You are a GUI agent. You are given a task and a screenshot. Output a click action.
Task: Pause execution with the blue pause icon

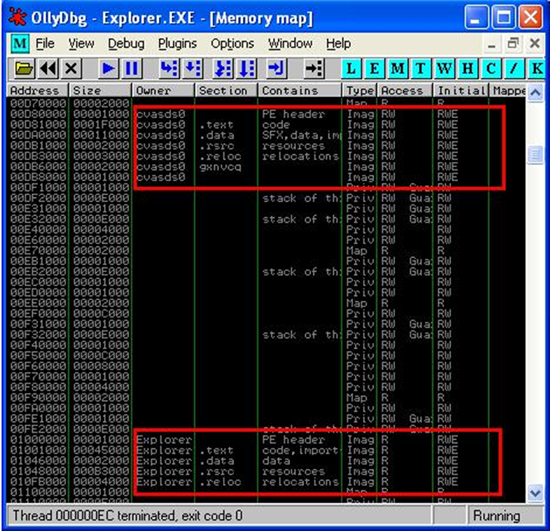pos(132,68)
